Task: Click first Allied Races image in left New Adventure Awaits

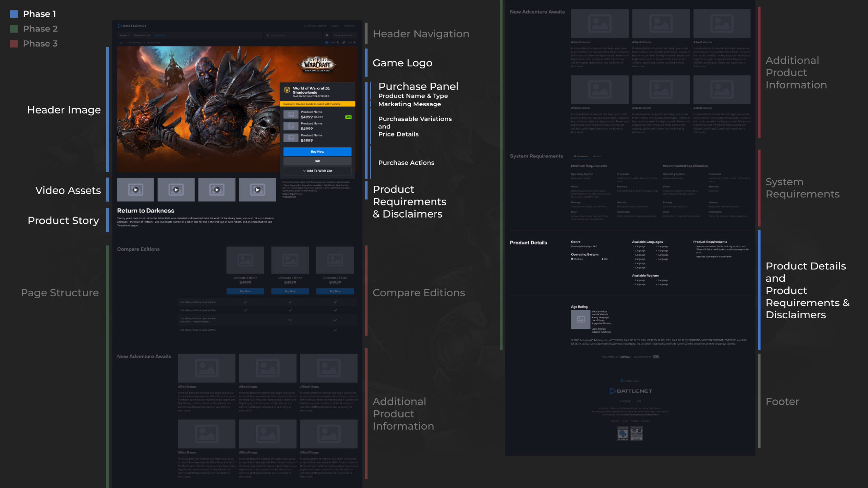Action: (206, 368)
